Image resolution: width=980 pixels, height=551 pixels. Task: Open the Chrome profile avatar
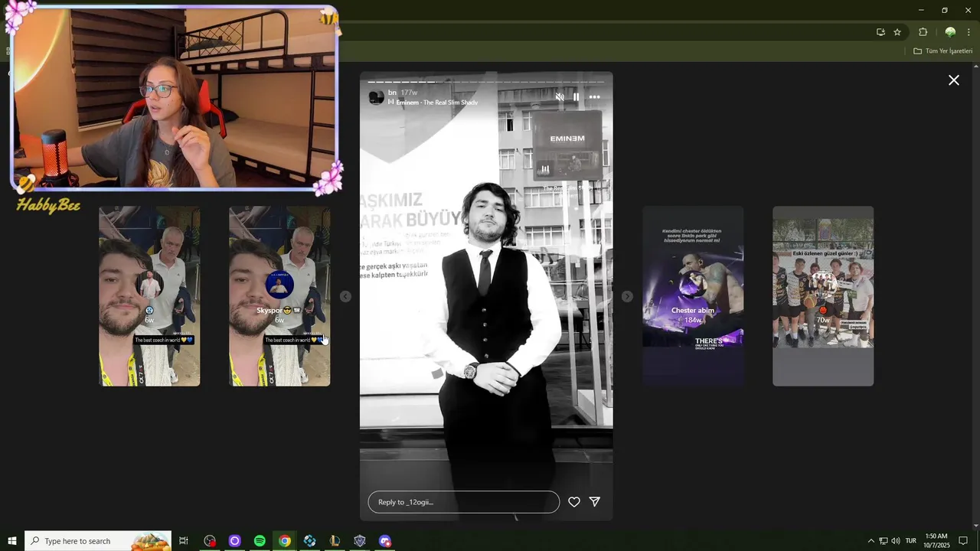click(950, 32)
